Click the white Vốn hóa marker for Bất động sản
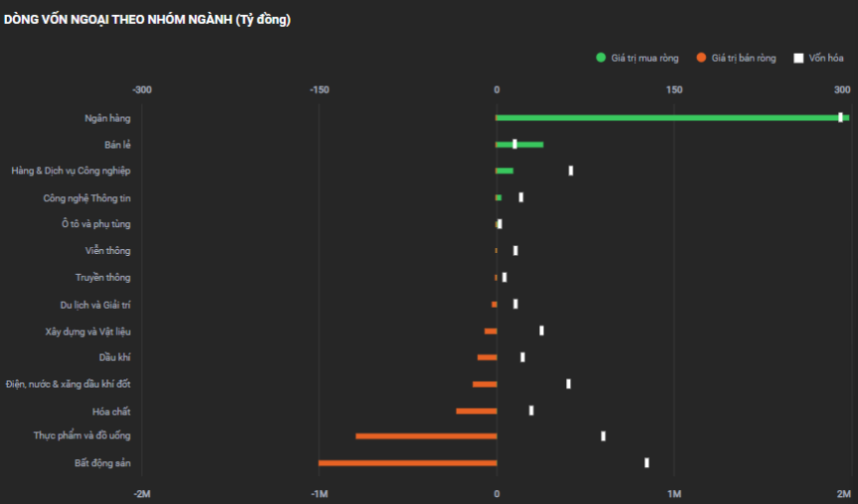This screenshot has height=504, width=858. [646, 462]
